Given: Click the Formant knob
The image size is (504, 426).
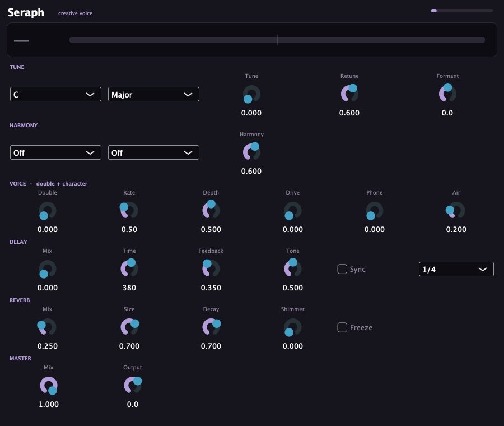Looking at the screenshot, I should point(447,94).
